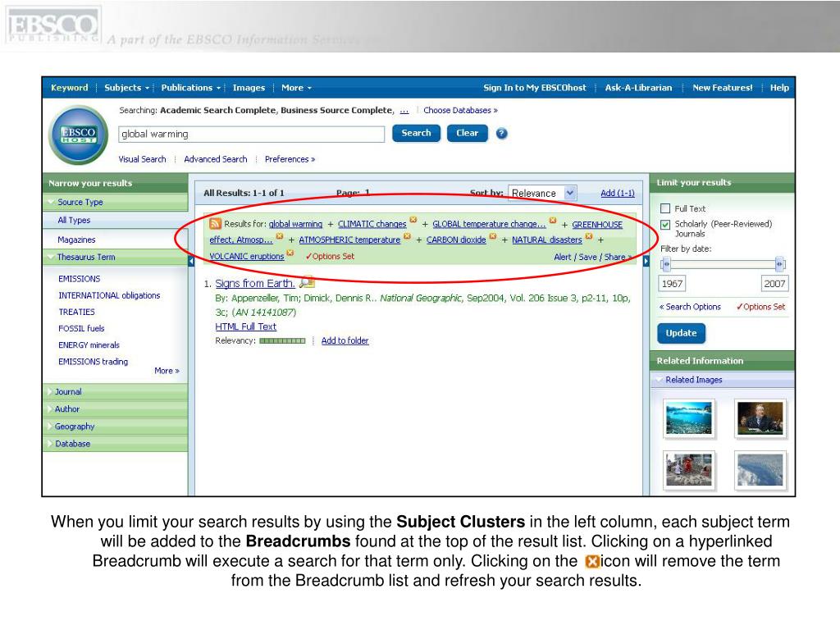Open Advanced Search
This screenshot has height=630, width=840.
[x=216, y=159]
